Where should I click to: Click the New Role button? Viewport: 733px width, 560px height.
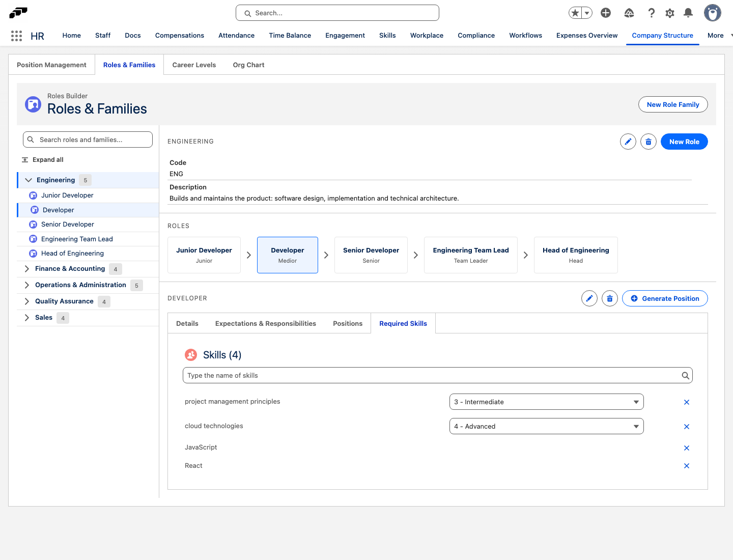point(684,142)
